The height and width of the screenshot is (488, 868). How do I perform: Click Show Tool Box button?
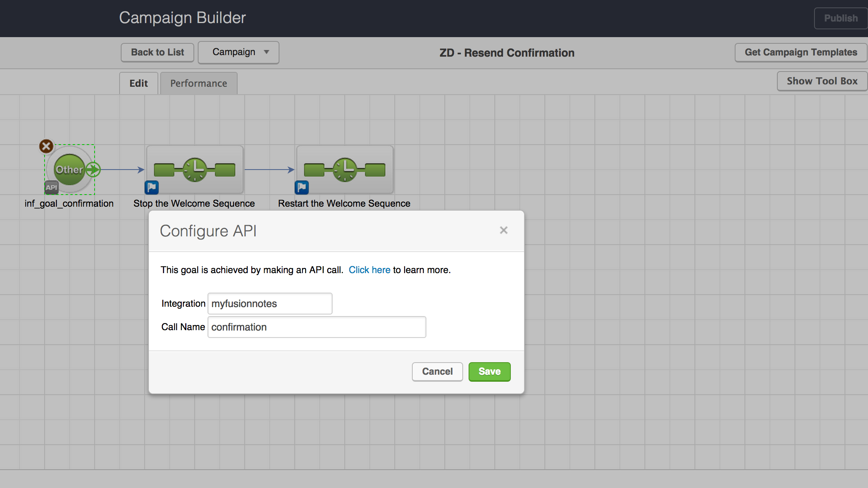821,81
